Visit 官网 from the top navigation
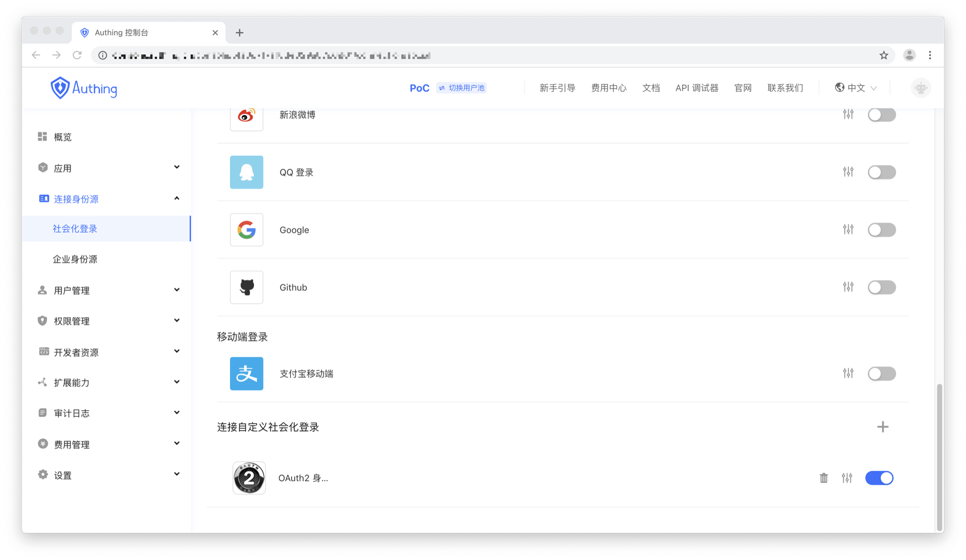Screen dimensions: 966x560 tap(743, 88)
